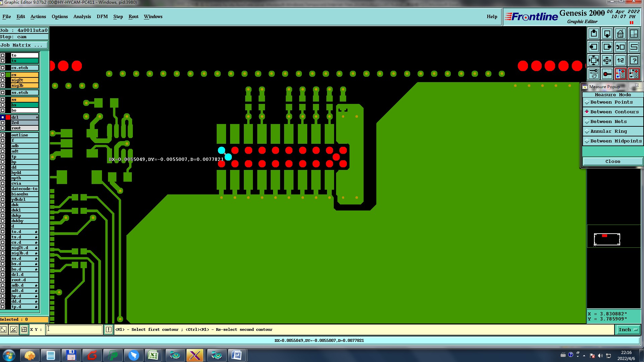The image size is (644, 362).
Task: Open the wrench and palette settings icon
Action: pos(593,74)
